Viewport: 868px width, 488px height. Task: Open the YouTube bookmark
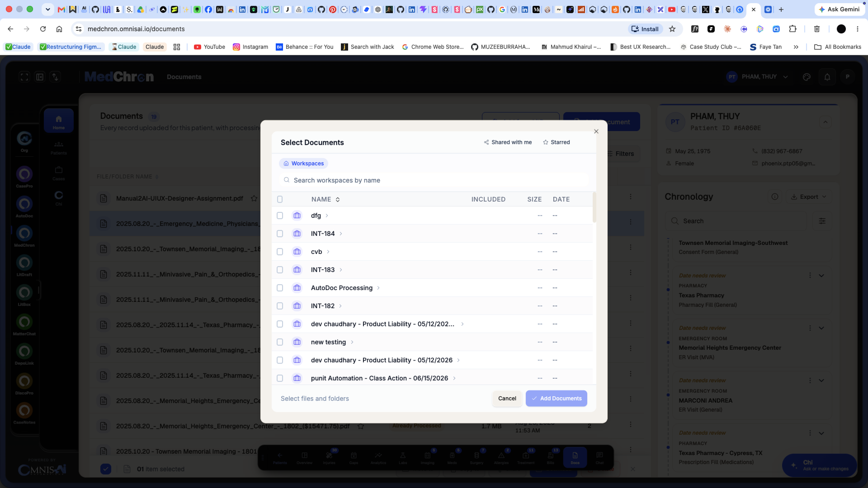point(209,47)
